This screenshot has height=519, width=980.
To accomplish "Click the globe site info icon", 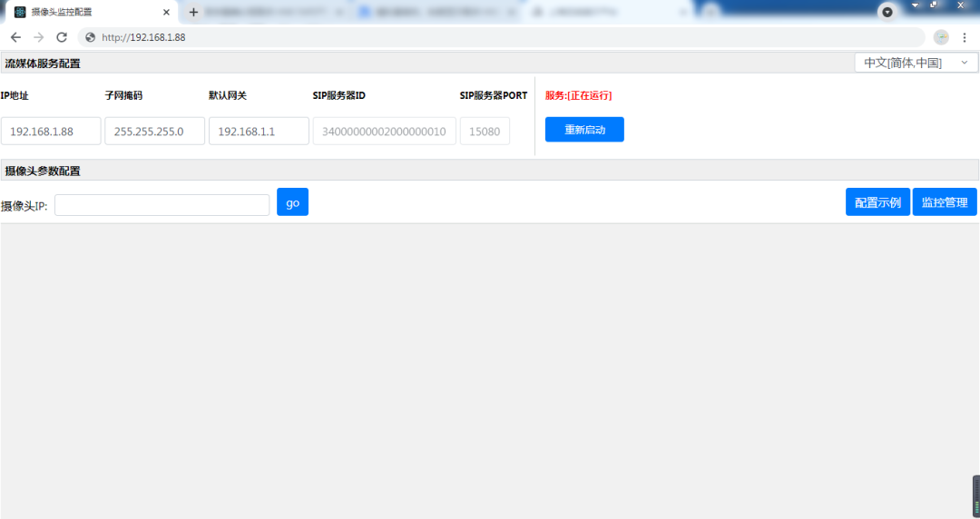I will [90, 37].
